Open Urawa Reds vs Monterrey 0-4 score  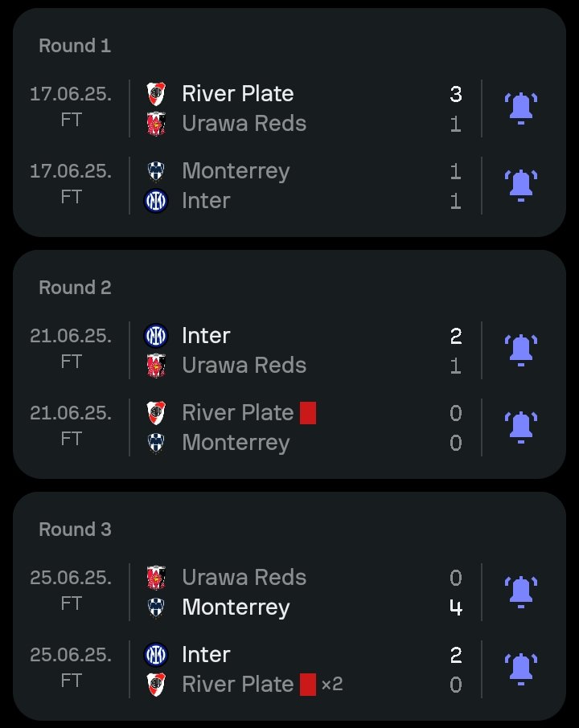pyautogui.click(x=456, y=592)
